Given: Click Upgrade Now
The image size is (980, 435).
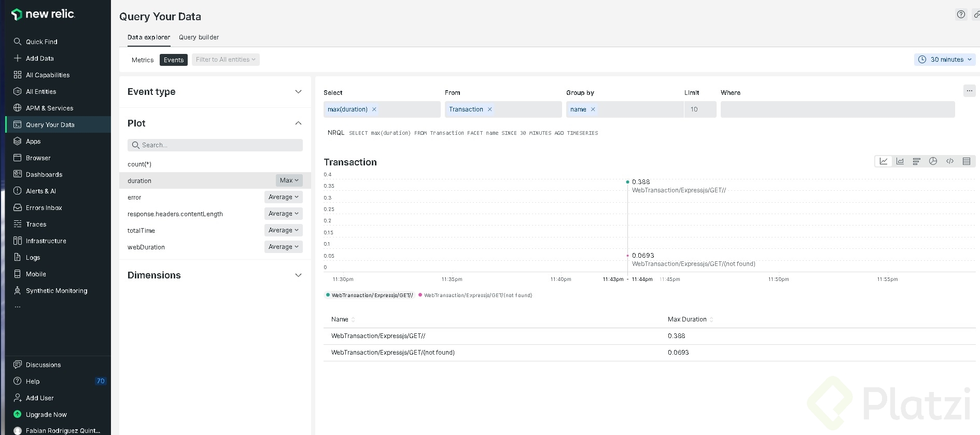Looking at the screenshot, I should pos(58,414).
